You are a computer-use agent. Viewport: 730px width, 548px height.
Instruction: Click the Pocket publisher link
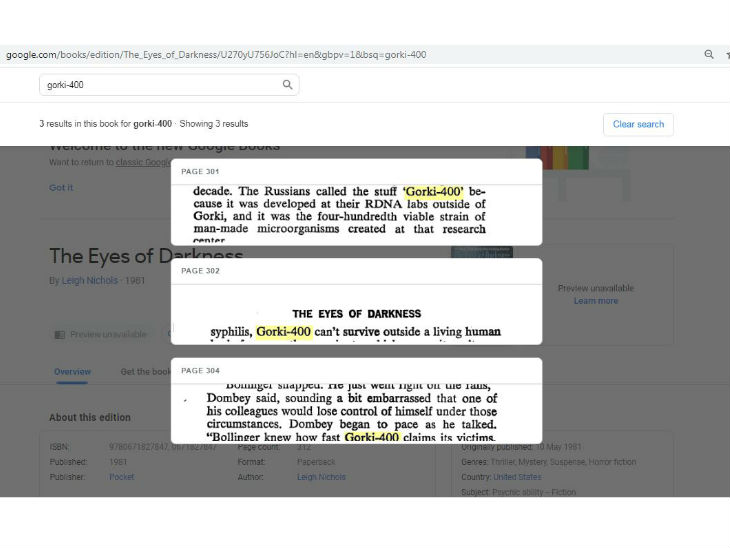tap(121, 477)
